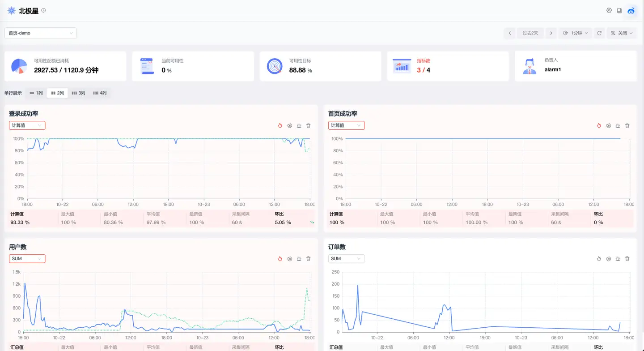Open the 关闭 auto-refresh menu

[x=622, y=33]
